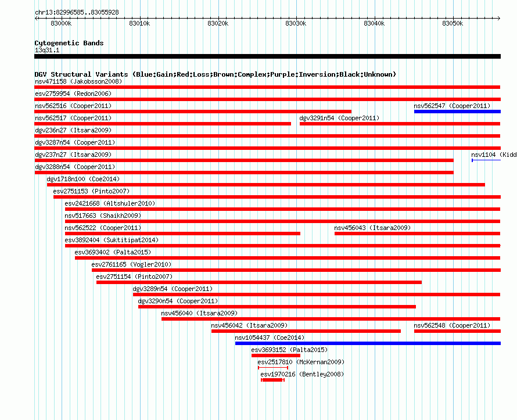The width and height of the screenshot is (517, 420).
Task: Open the esv2759954 (Redon2006) variant label
Action: coord(73,94)
